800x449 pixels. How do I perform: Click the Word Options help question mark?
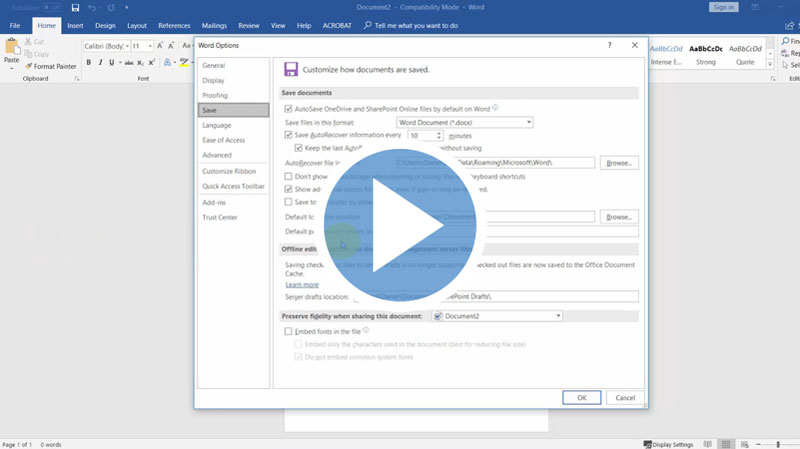coord(609,45)
